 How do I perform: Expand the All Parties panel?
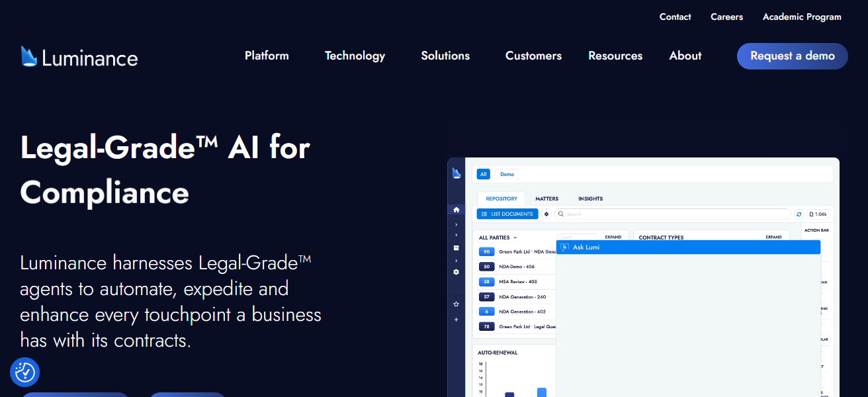click(x=613, y=237)
